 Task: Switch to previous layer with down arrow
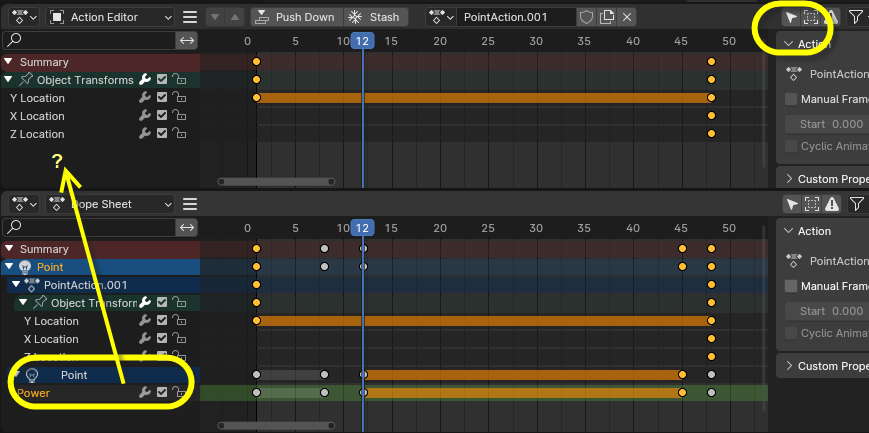point(216,17)
